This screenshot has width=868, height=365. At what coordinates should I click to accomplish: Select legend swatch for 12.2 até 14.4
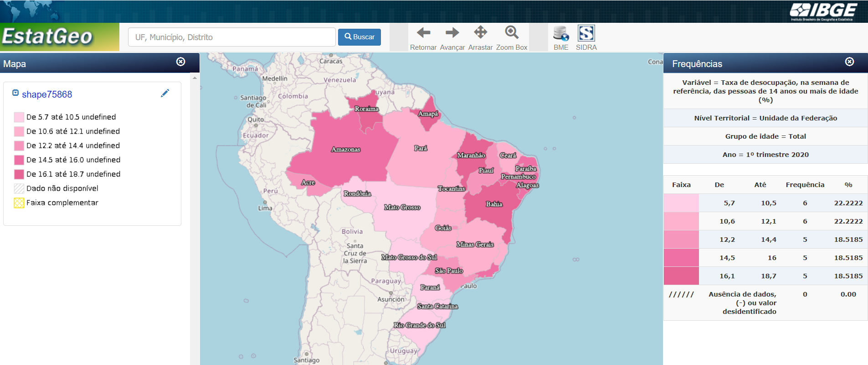19,146
